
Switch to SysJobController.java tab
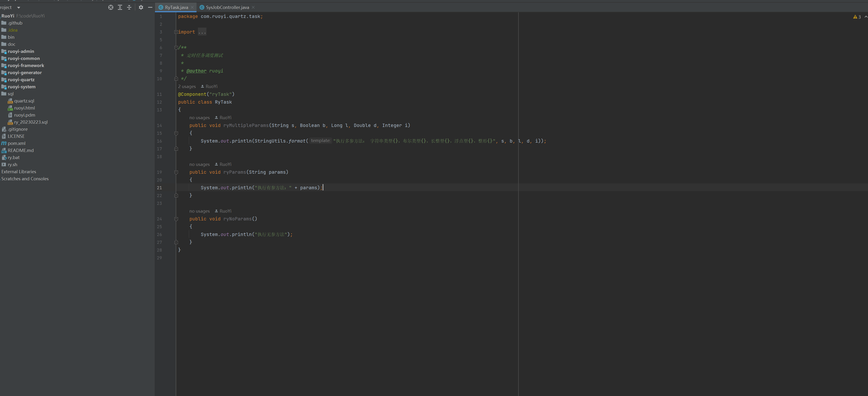(227, 7)
